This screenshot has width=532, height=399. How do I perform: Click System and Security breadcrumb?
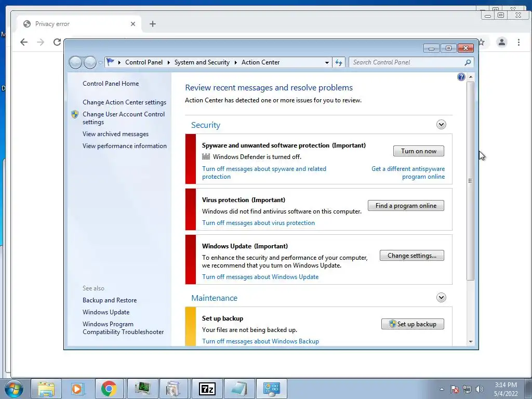202,62
